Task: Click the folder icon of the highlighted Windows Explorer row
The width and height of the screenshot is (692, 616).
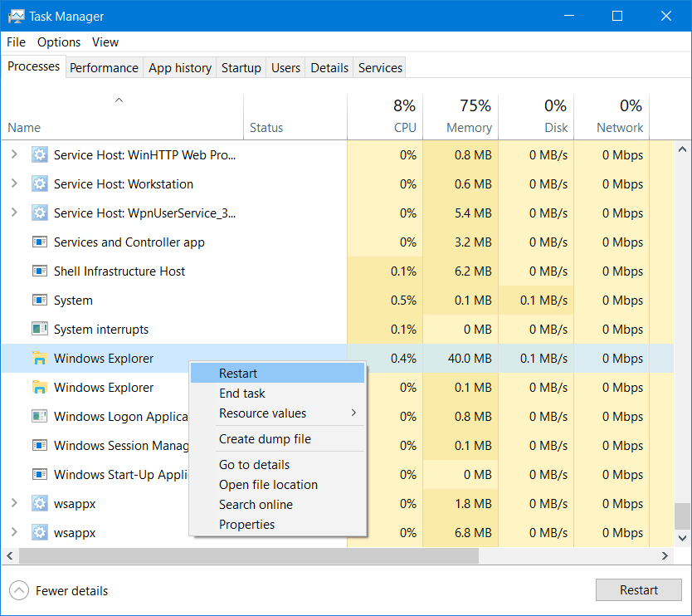Action: tap(40, 358)
